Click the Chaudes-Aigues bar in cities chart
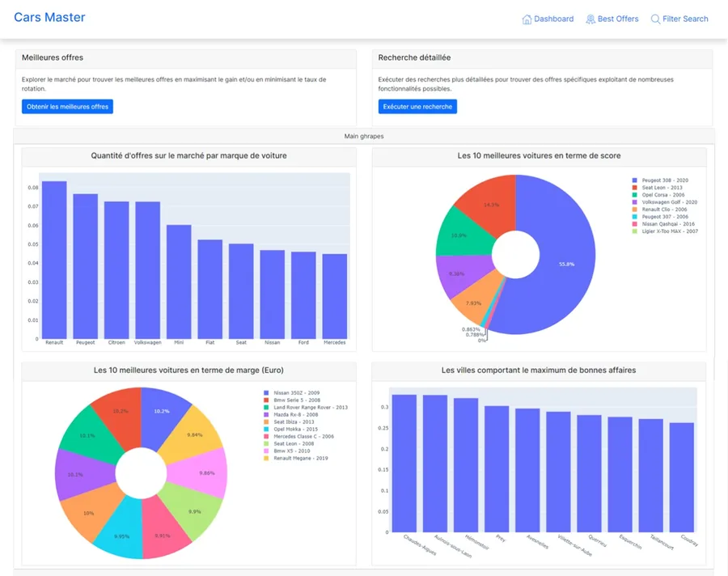The height and width of the screenshot is (576, 728). (x=404, y=464)
